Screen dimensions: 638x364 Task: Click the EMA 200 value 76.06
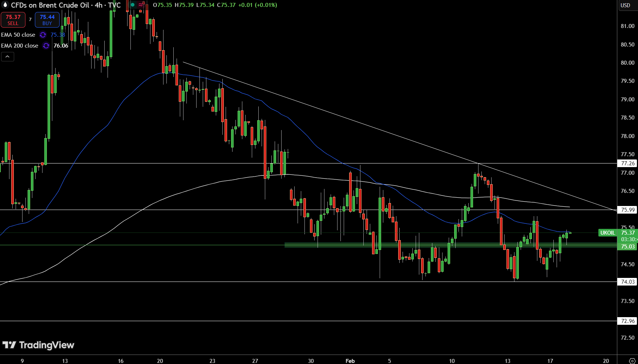pyautogui.click(x=61, y=46)
